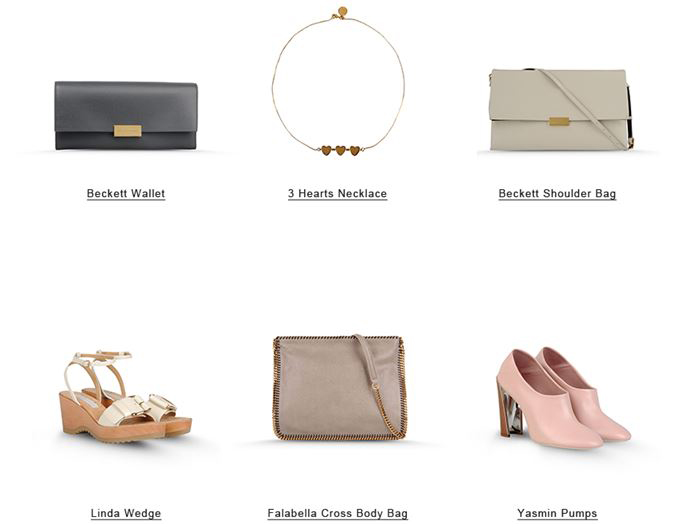Click the gold clasp on beige bag
This screenshot has width=688, height=530.
tap(559, 122)
